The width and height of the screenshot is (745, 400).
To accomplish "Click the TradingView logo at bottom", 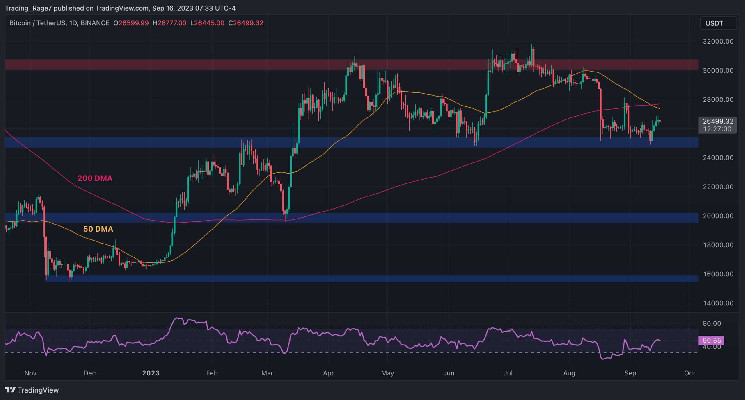I will point(32,390).
